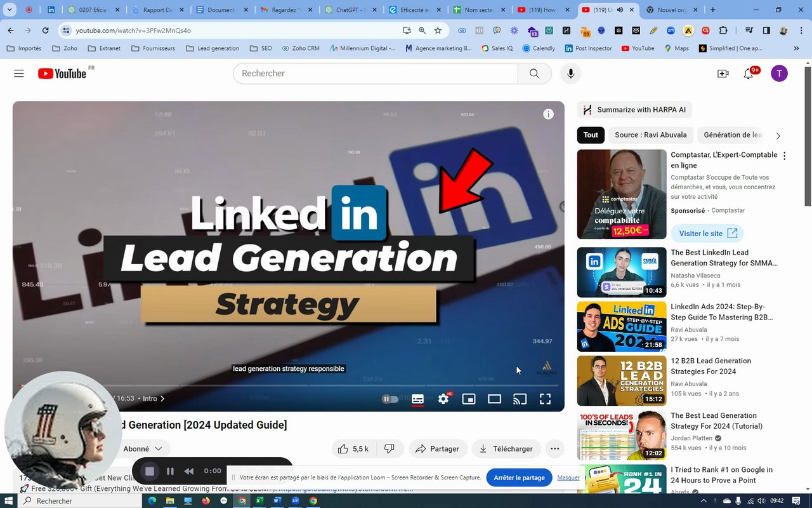The image size is (812, 508).
Task: Open Chrome media control icon
Action: [749, 30]
